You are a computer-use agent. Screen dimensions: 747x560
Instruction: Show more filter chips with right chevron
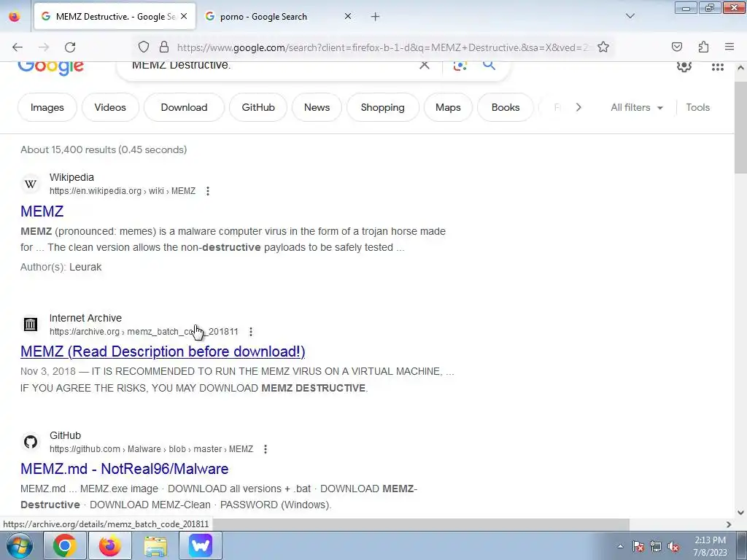[578, 107]
